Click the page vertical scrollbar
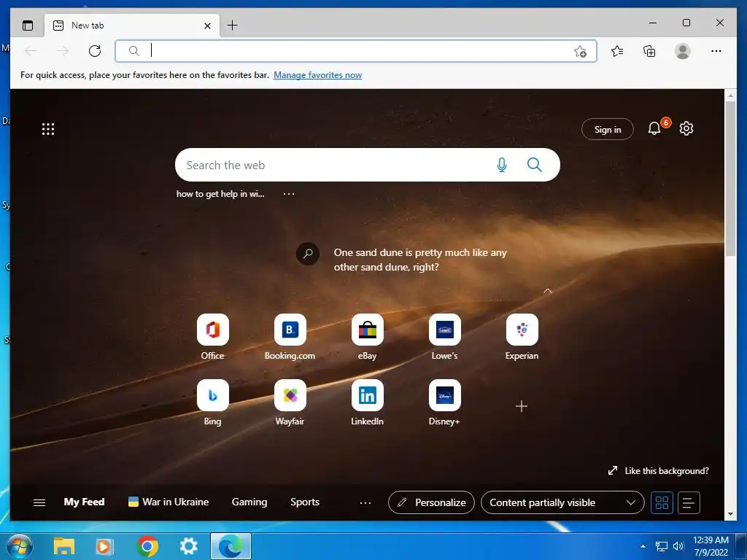The width and height of the screenshot is (747, 560). click(730, 179)
